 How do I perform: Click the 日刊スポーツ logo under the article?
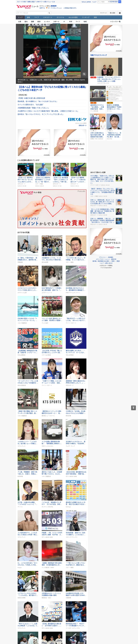[77, 119]
